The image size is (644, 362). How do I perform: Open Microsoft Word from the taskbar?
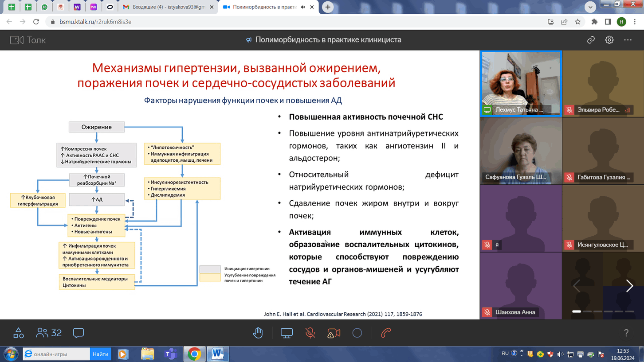pyautogui.click(x=217, y=354)
